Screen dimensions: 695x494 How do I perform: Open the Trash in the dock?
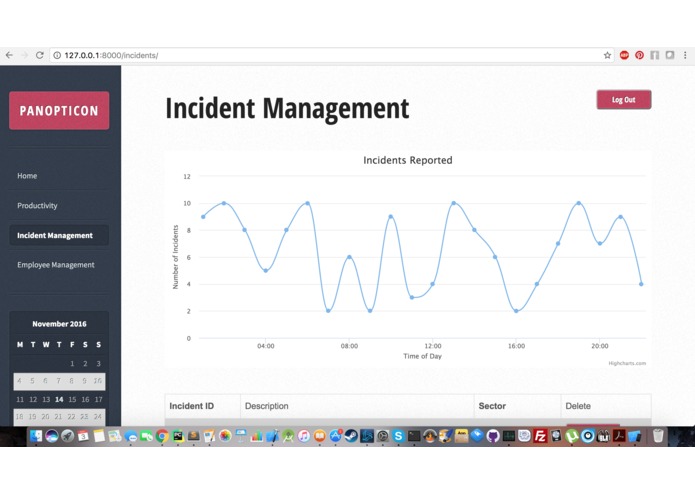coord(658,436)
